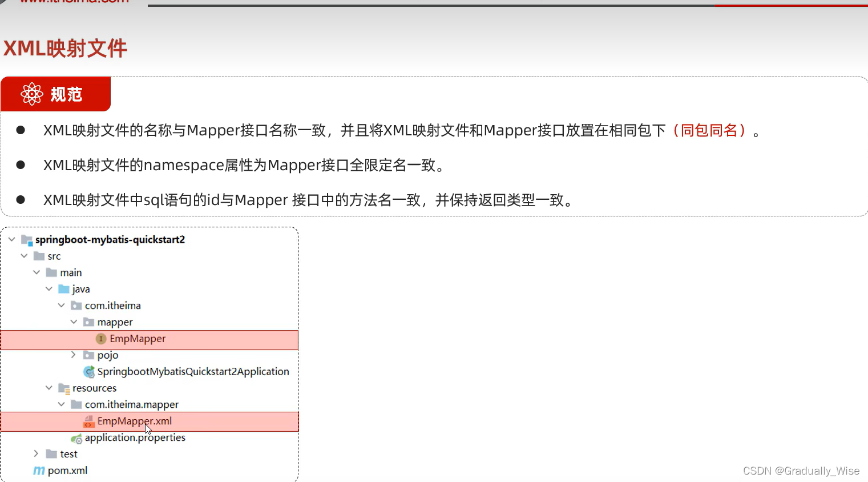
Task: Collapse the mapper package chevron
Action: point(74,322)
